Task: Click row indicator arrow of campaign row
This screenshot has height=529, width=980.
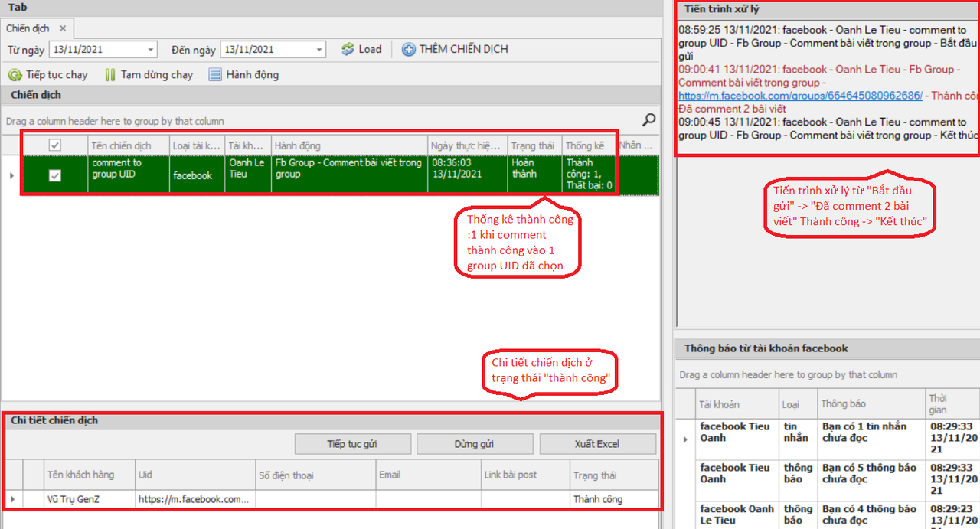Action: click(11, 175)
